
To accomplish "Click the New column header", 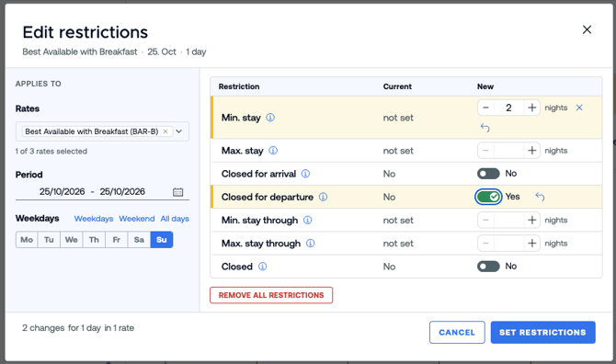I will 485,86.
